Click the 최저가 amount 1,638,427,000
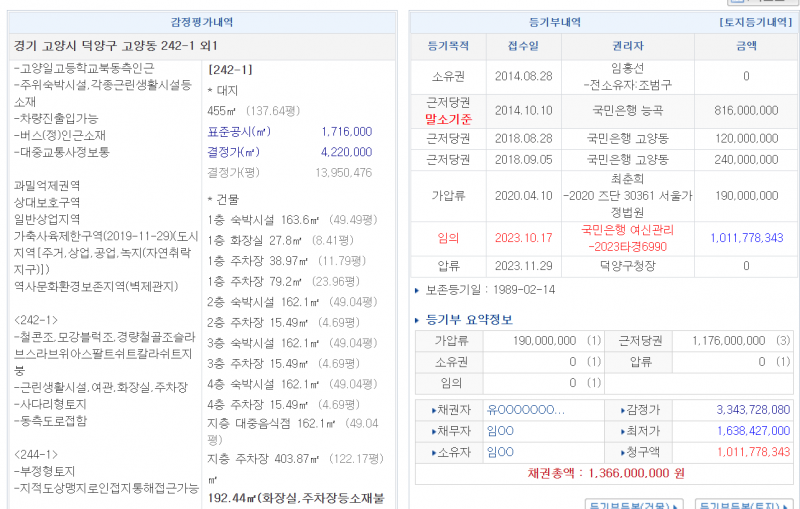The width and height of the screenshot is (800, 509). coord(753,431)
